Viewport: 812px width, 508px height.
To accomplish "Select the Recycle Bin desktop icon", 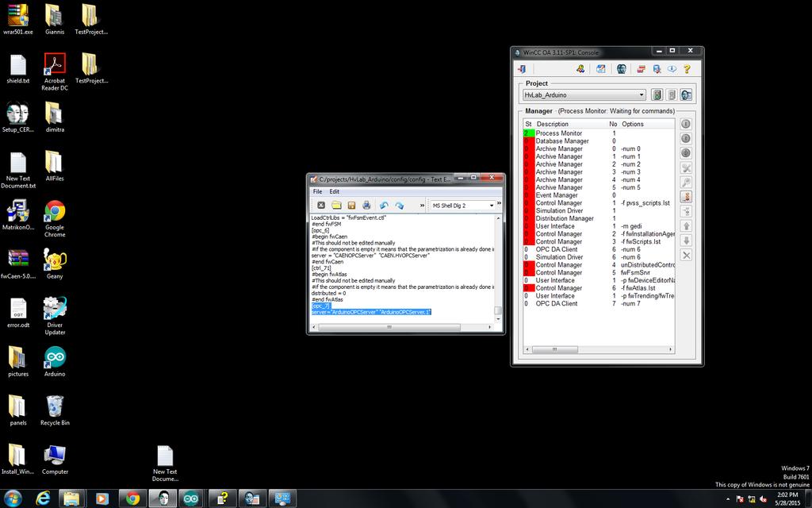I will pyautogui.click(x=55, y=410).
